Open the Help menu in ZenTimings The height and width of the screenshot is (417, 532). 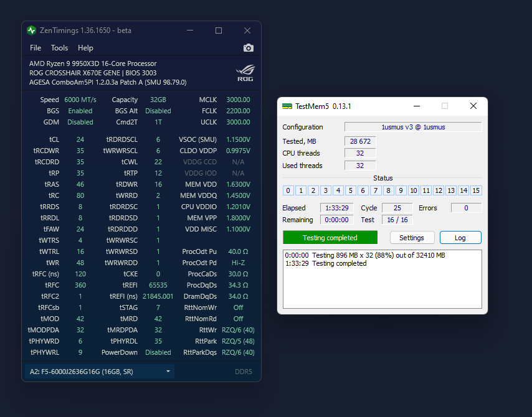(x=85, y=48)
